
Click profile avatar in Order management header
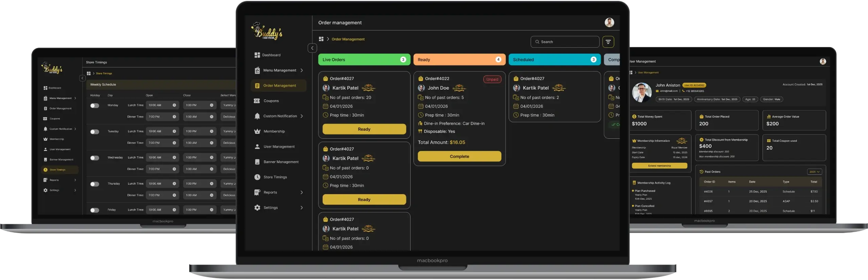click(x=609, y=22)
